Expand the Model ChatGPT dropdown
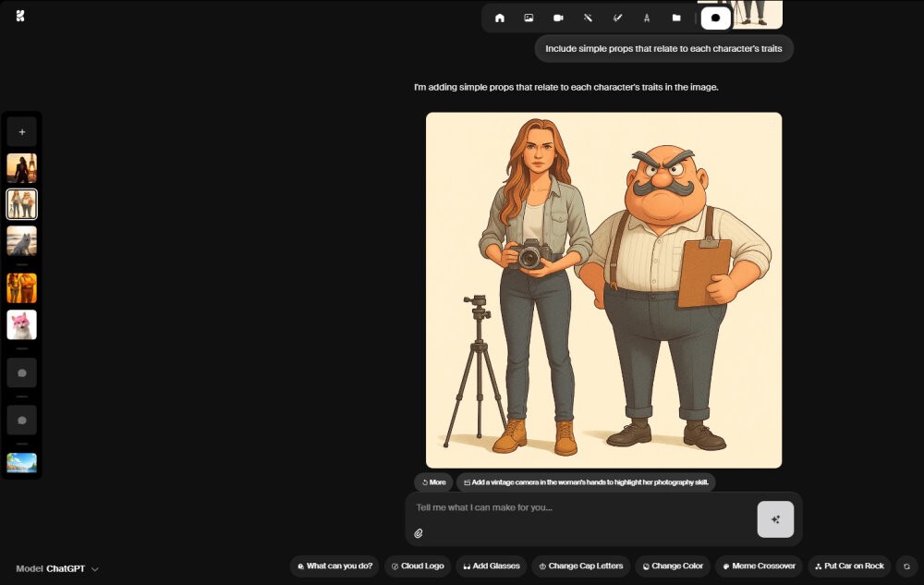 coord(57,568)
